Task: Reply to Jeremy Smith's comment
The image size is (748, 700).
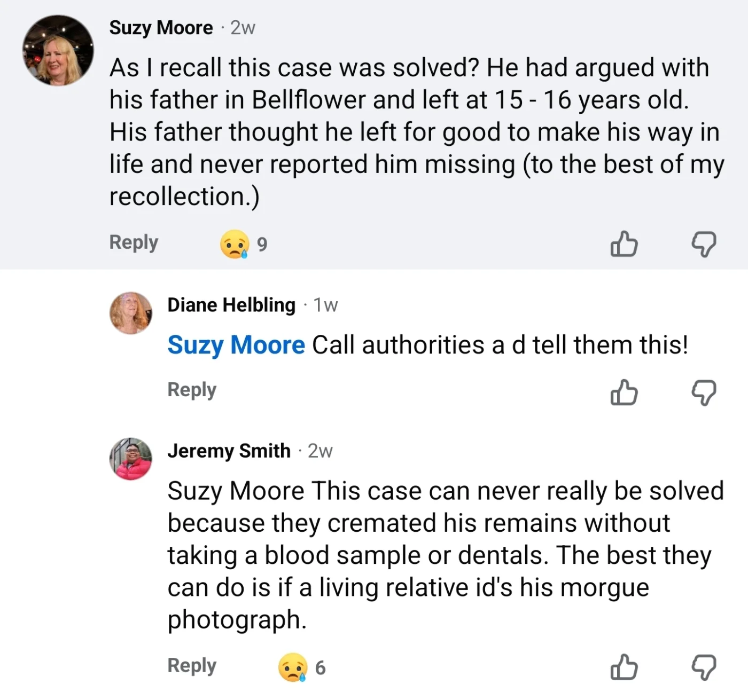Action: (x=192, y=666)
